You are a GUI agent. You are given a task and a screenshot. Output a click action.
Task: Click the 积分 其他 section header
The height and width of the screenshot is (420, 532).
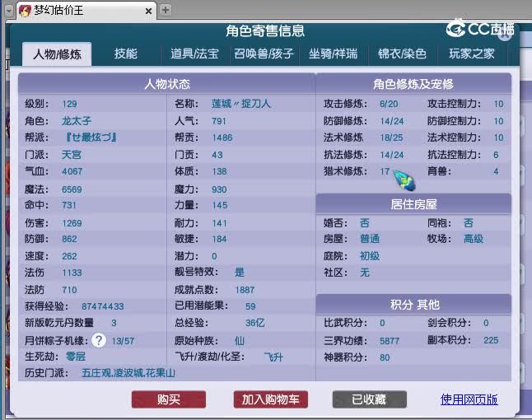(413, 305)
